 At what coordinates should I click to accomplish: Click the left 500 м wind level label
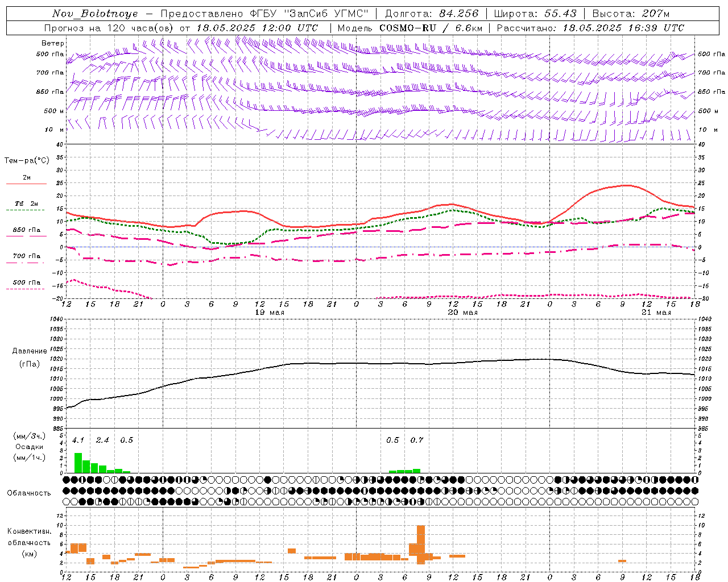coord(54,111)
